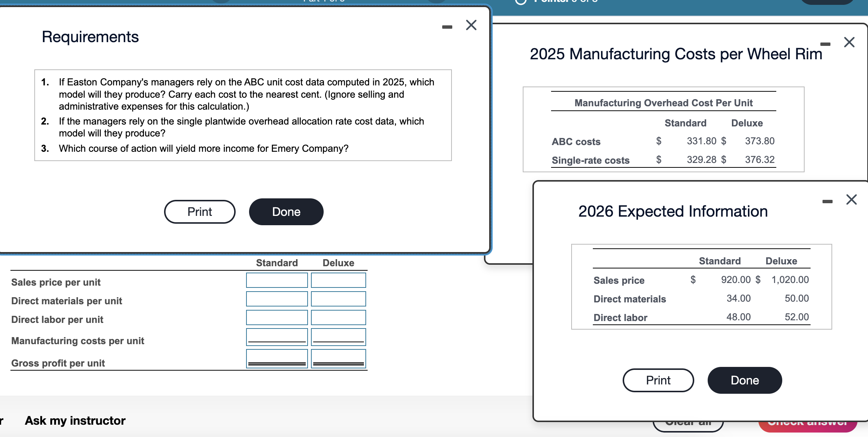The image size is (868, 437).
Task: Click the Standard Manufacturing costs per unit field
Action: tap(277, 337)
